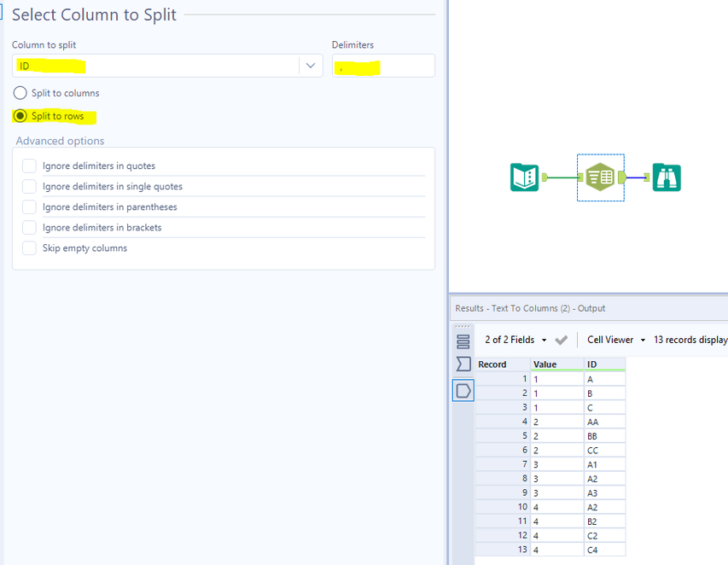Select the Text To Columns tool
The image size is (728, 565).
[600, 177]
